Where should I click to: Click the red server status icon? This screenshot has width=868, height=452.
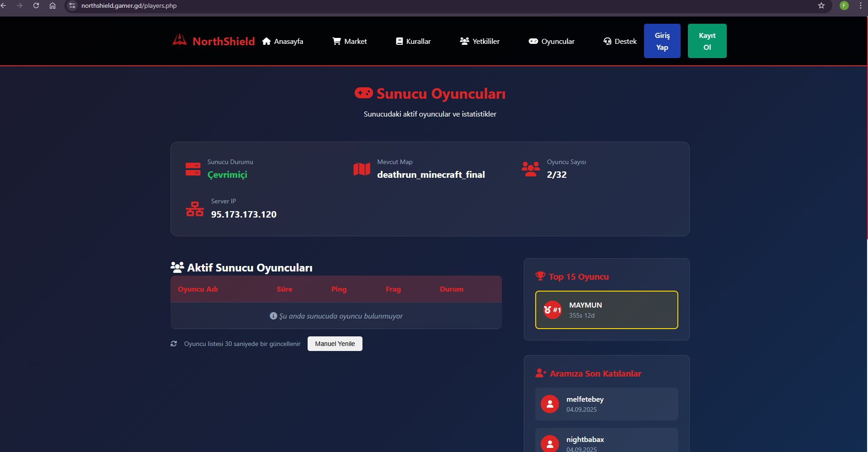coord(193,169)
